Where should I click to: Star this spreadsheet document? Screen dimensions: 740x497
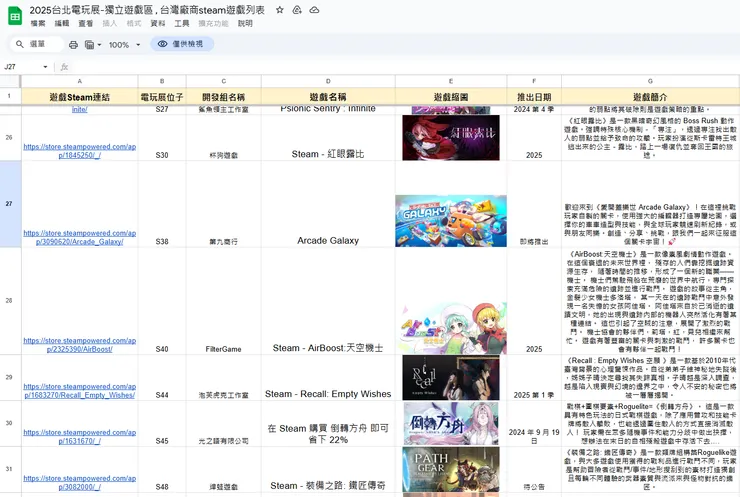click(x=279, y=10)
